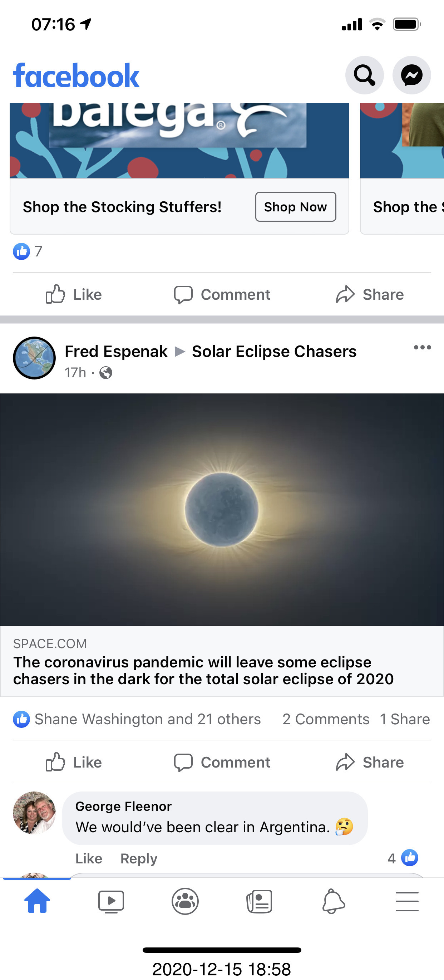444x980 pixels.
Task: Like Fred Espenak's eclipse post
Action: tap(74, 763)
